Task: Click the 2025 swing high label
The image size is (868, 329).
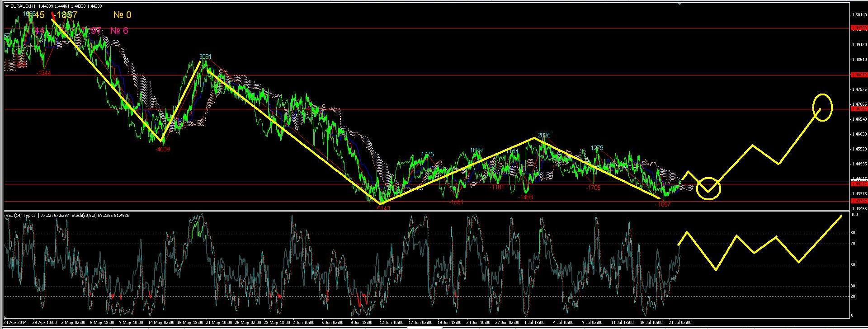Action: click(x=544, y=136)
